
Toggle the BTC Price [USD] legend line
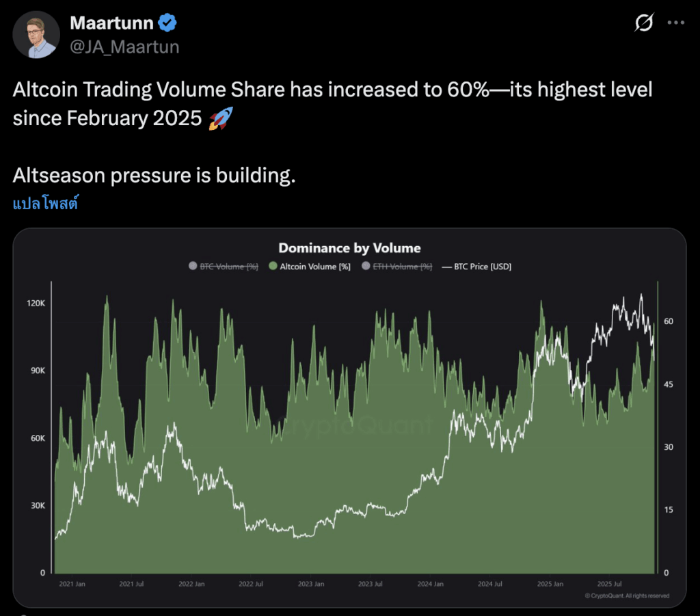pos(477,267)
